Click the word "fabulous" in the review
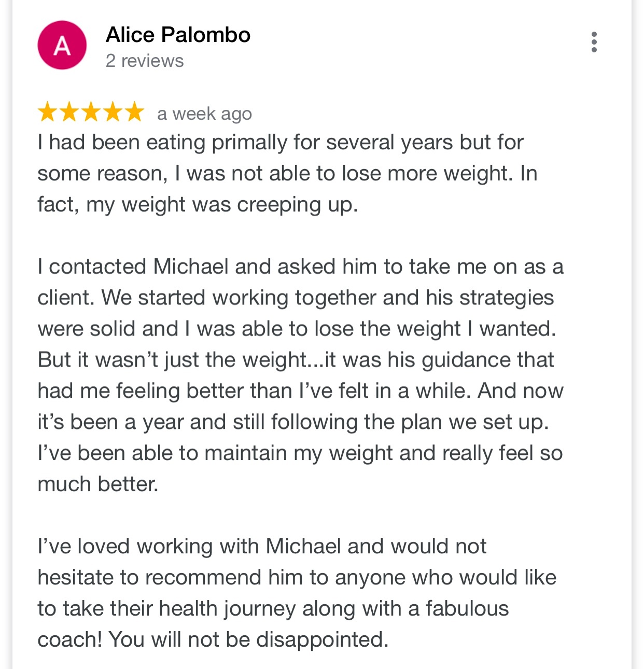Viewport: 644px width, 669px height. tap(467, 608)
